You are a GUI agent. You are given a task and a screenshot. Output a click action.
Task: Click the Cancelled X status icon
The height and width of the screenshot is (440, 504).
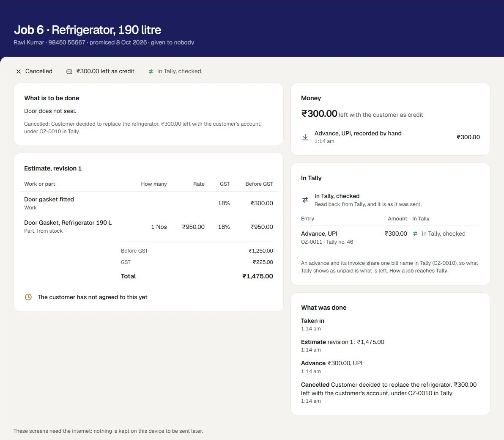point(19,71)
